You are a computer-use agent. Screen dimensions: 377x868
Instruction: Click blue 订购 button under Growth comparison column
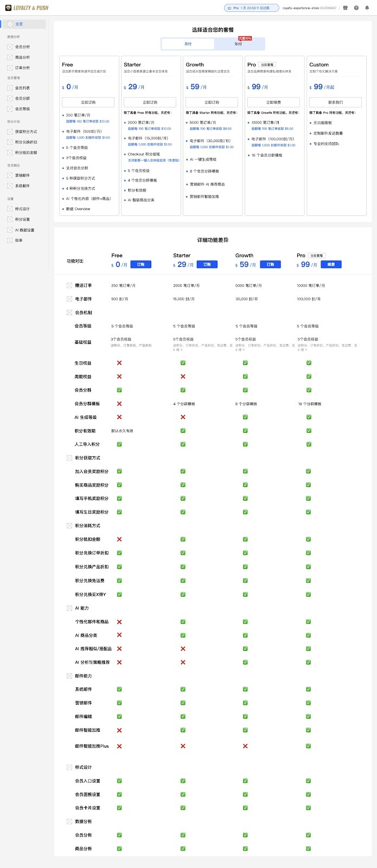[x=270, y=265]
